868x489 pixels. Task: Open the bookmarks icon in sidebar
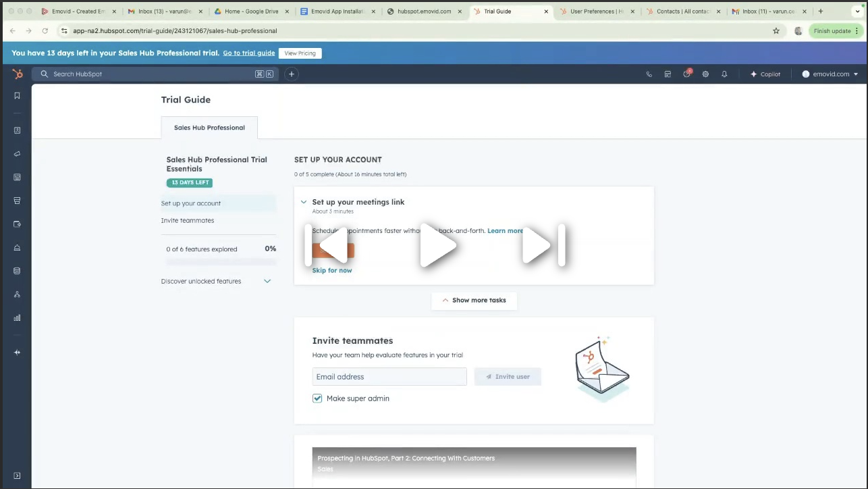18,96
